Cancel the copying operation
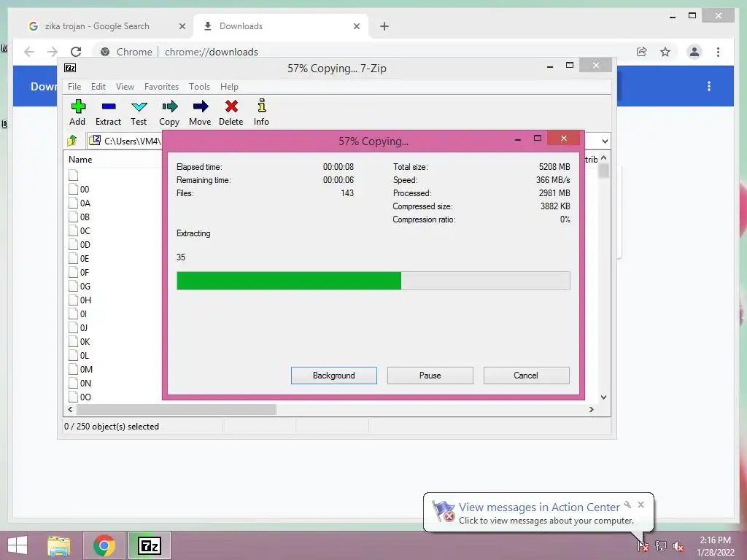The width and height of the screenshot is (747, 560). [527, 376]
